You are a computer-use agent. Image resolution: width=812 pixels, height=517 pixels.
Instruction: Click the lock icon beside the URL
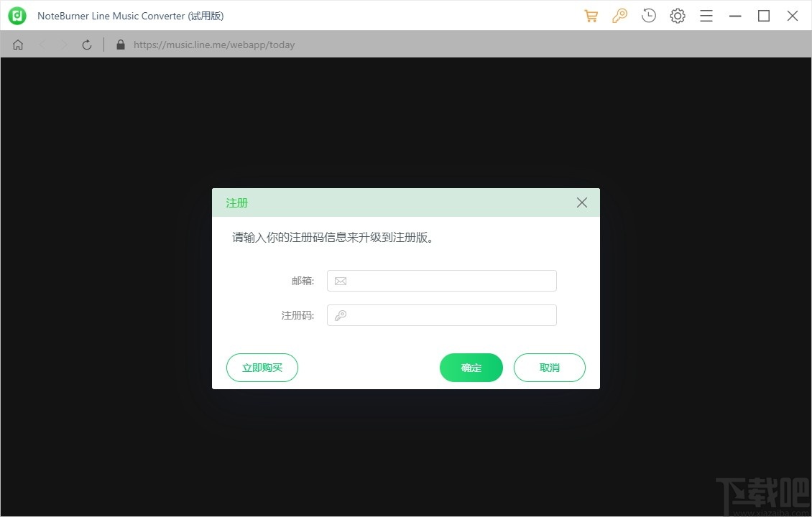pos(121,44)
